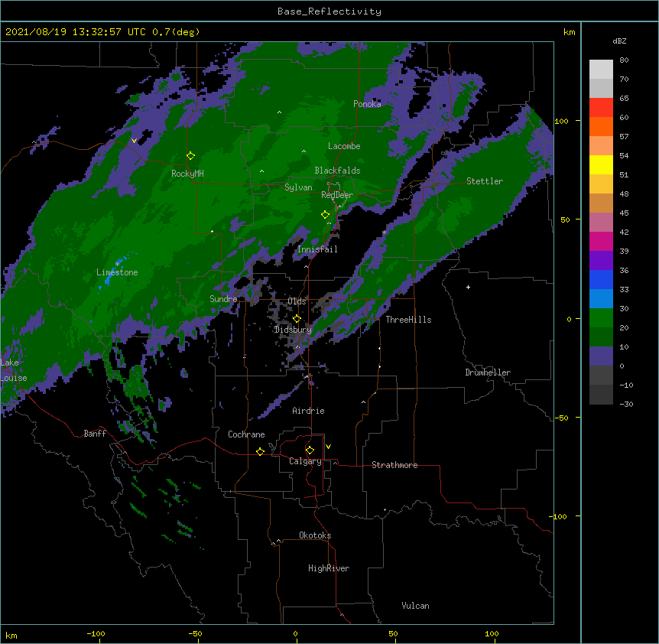Select the red 60-65 dBZ legend swatch
The height and width of the screenshot is (644, 659).
601,108
